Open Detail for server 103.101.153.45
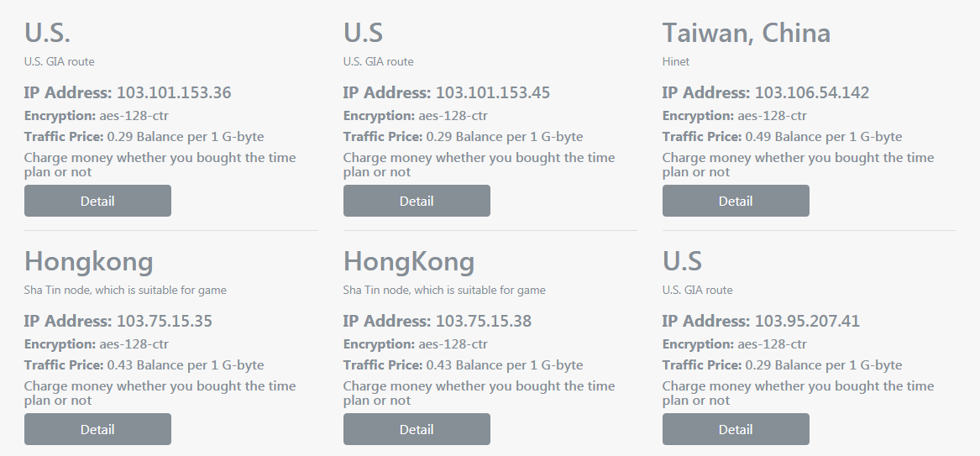Screen dimensions: 980x456 (417, 201)
